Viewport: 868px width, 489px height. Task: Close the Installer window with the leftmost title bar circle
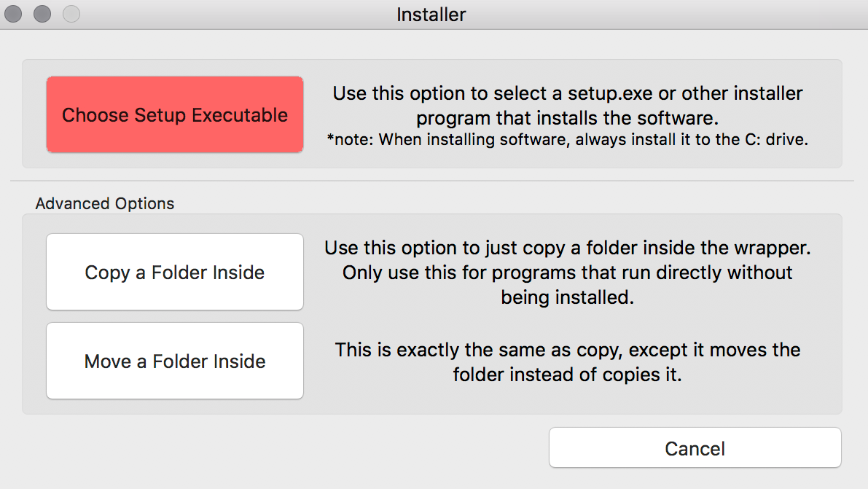coord(13,14)
